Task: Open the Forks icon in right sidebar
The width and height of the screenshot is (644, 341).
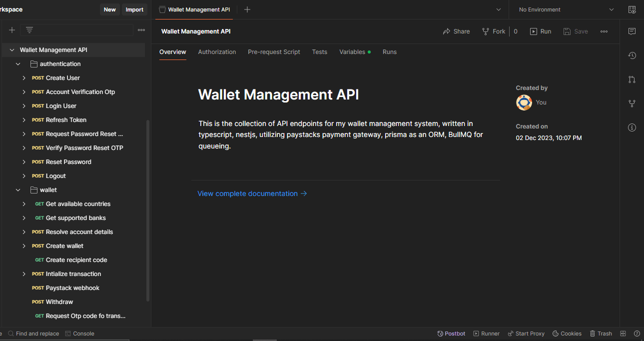Action: [632, 103]
